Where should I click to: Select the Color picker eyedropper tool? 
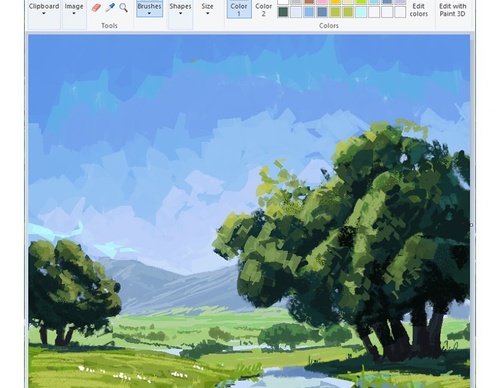tap(110, 7)
